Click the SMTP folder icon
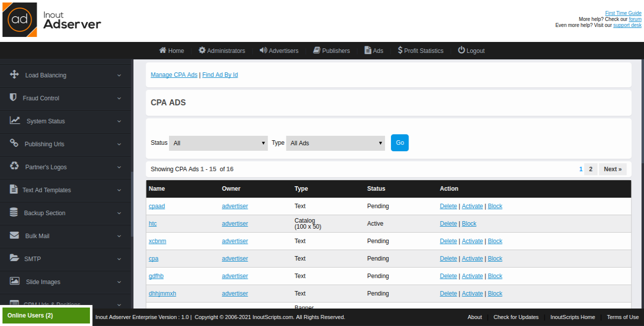644x326 pixels. 14,258
